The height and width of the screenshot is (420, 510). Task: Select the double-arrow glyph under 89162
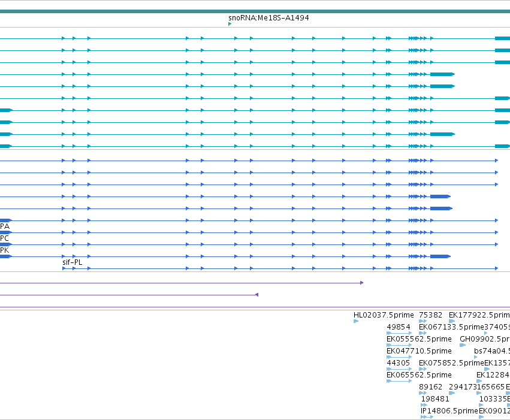(423, 394)
